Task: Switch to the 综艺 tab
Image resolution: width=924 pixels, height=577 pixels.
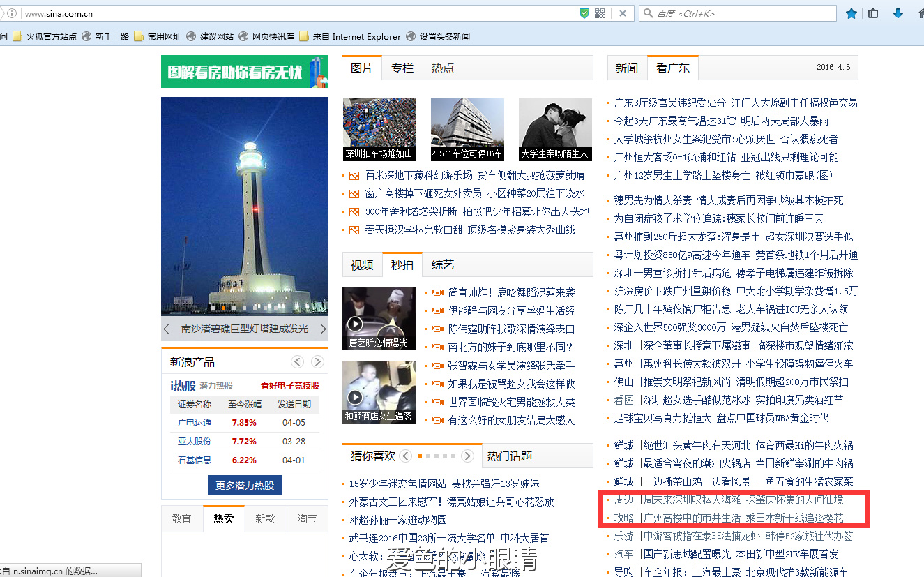Action: (x=443, y=265)
